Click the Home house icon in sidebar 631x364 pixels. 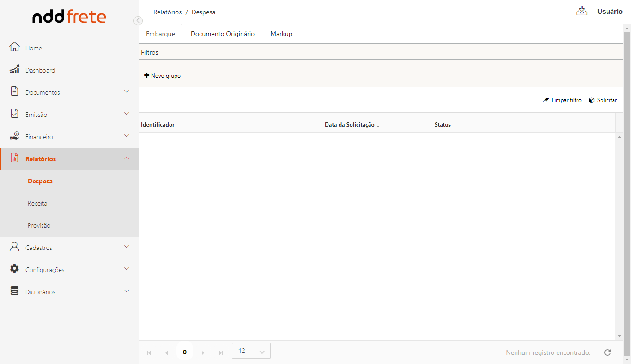click(15, 47)
